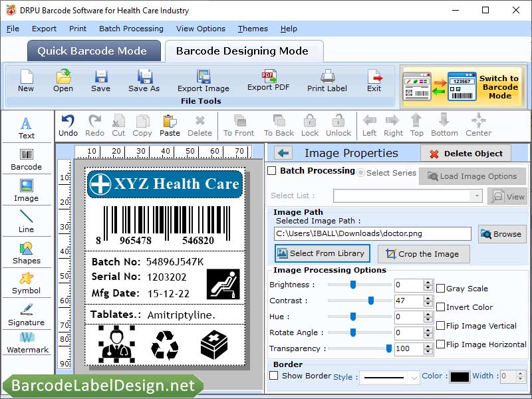
Task: Switch to Quick Barcode Mode tab
Action: click(94, 51)
